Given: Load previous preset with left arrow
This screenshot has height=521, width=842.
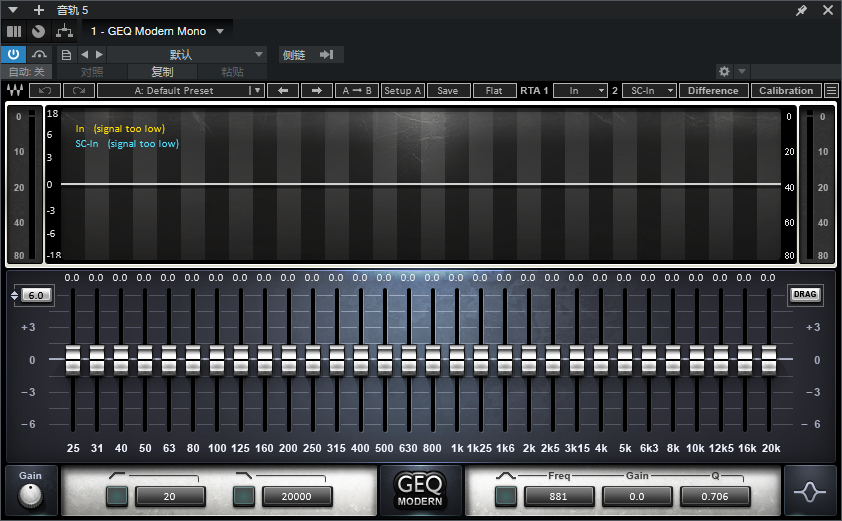Looking at the screenshot, I should coord(283,91).
